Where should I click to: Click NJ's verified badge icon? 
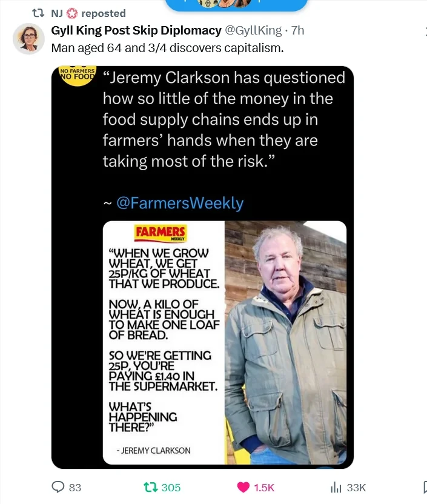(71, 13)
